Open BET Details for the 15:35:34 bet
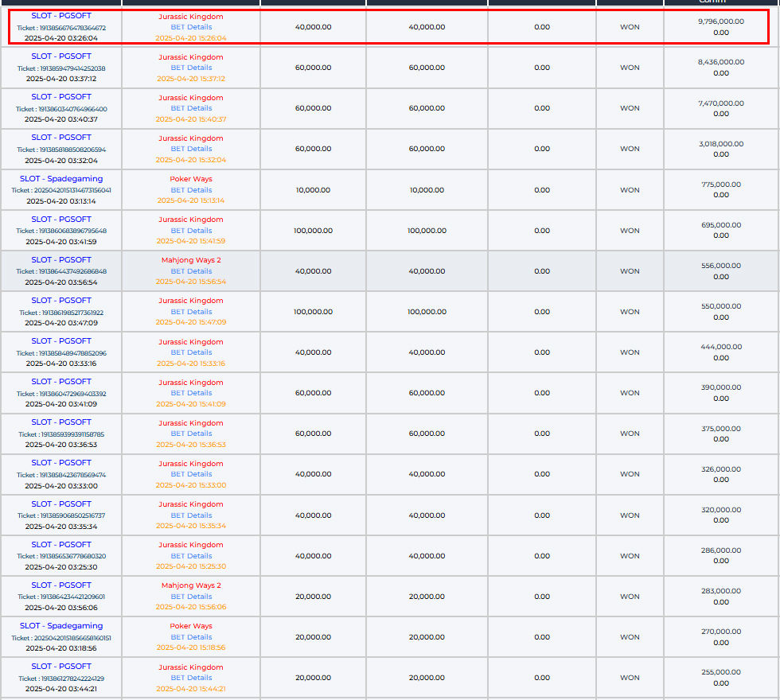Screen dimensions: 780x700 click(191, 515)
